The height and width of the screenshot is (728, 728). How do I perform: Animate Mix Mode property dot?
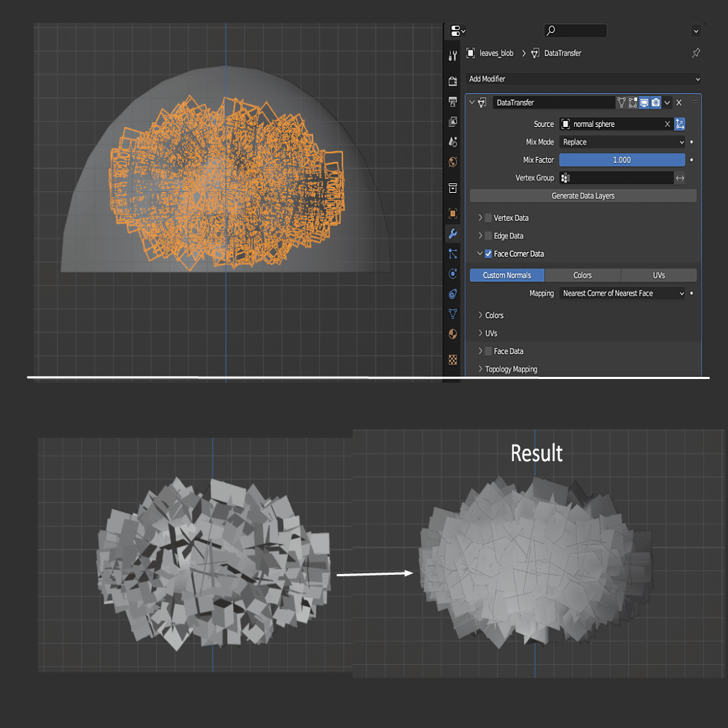pyautogui.click(x=692, y=142)
